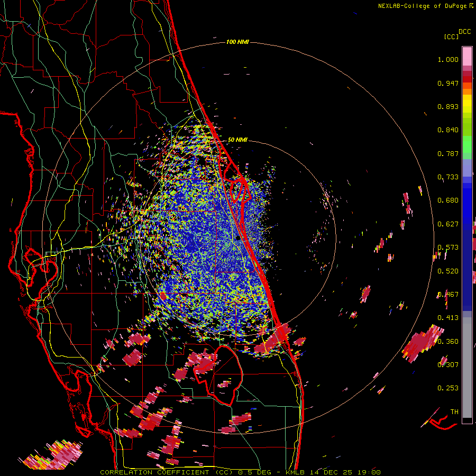Click the CORRELATION COEFFICIENT (CC) caption text

coord(168,472)
